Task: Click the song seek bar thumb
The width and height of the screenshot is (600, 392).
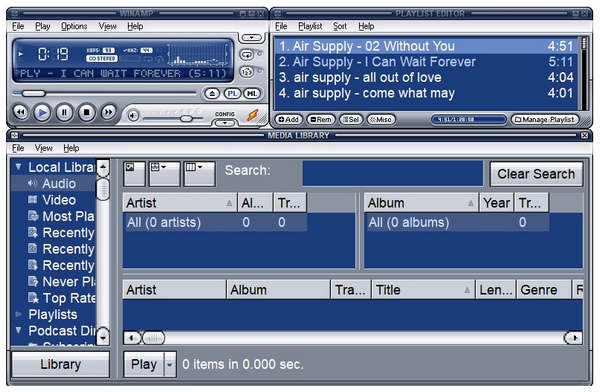Action: [34, 93]
